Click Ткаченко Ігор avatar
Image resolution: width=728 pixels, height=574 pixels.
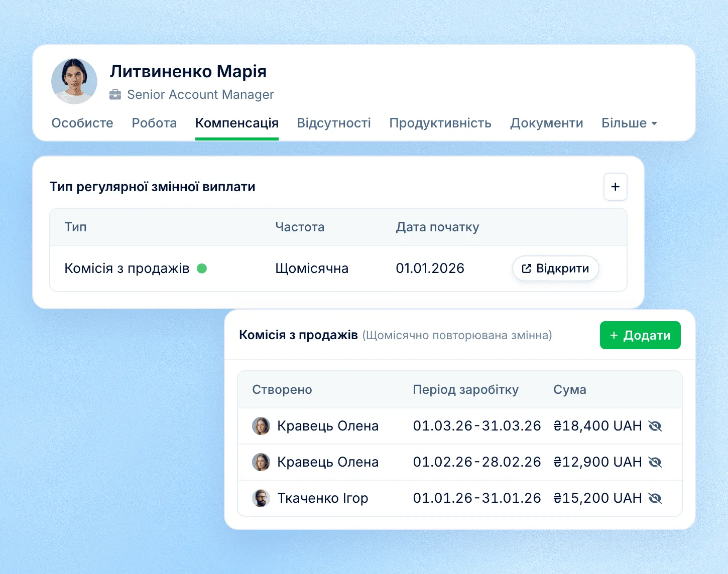pos(261,498)
